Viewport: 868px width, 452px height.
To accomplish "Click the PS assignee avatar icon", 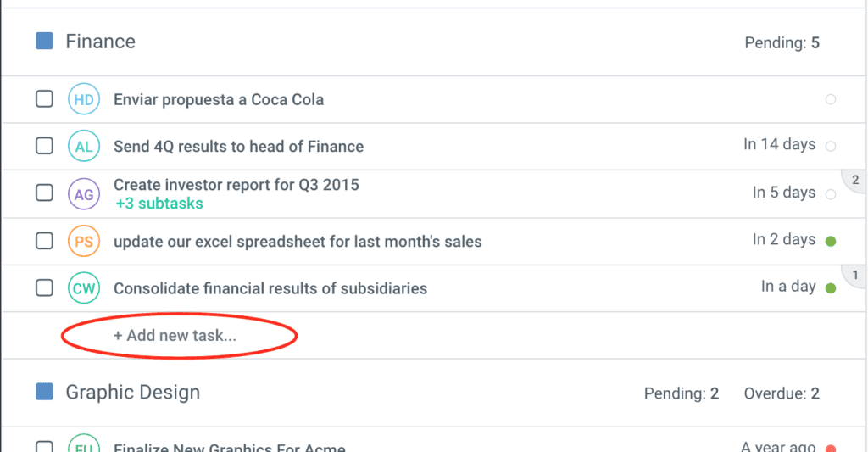I will point(84,241).
